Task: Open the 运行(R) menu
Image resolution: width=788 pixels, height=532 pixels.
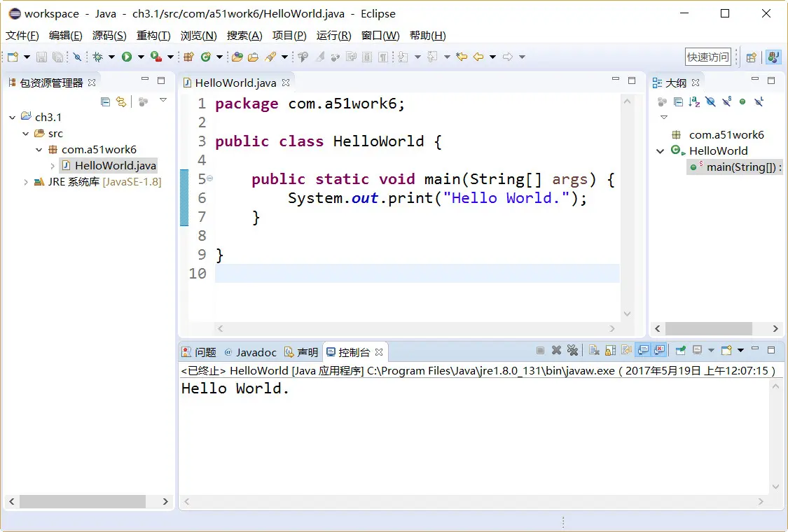Action: 333,36
